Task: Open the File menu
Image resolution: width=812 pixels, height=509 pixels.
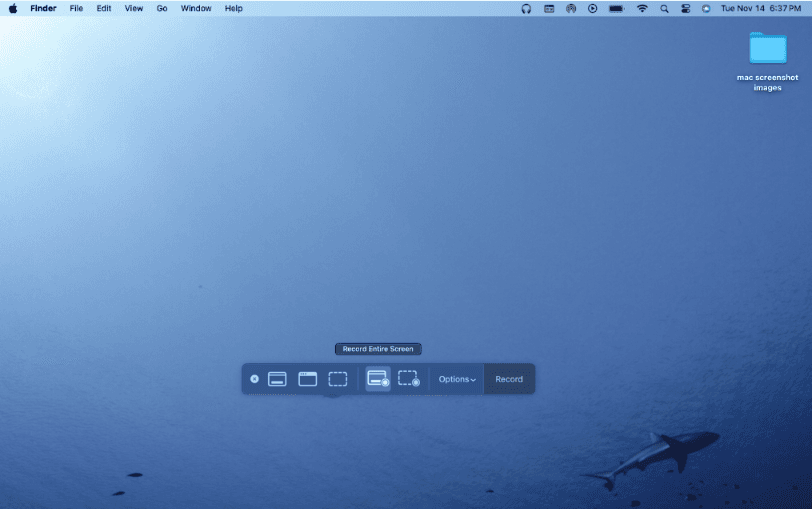Action: [x=76, y=8]
